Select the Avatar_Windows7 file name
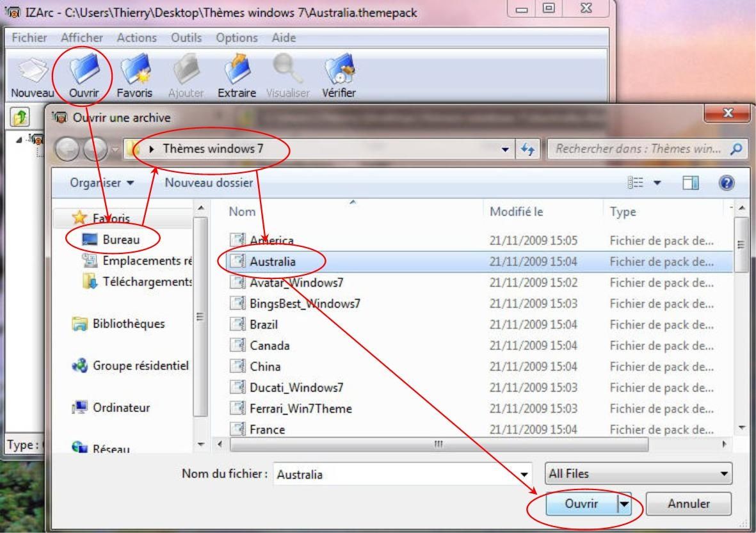 [x=296, y=282]
